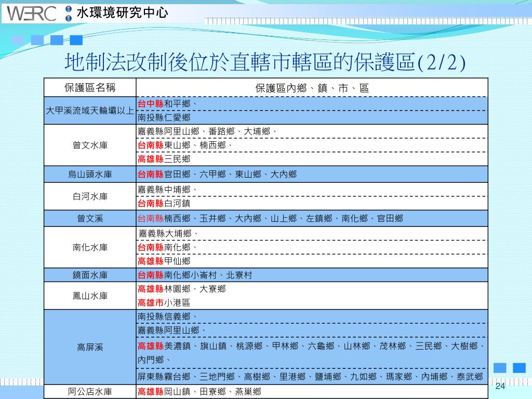Viewport: 532px width, 399px height.
Task: Click the row 台中縣和平鄉
Action: 312,104
